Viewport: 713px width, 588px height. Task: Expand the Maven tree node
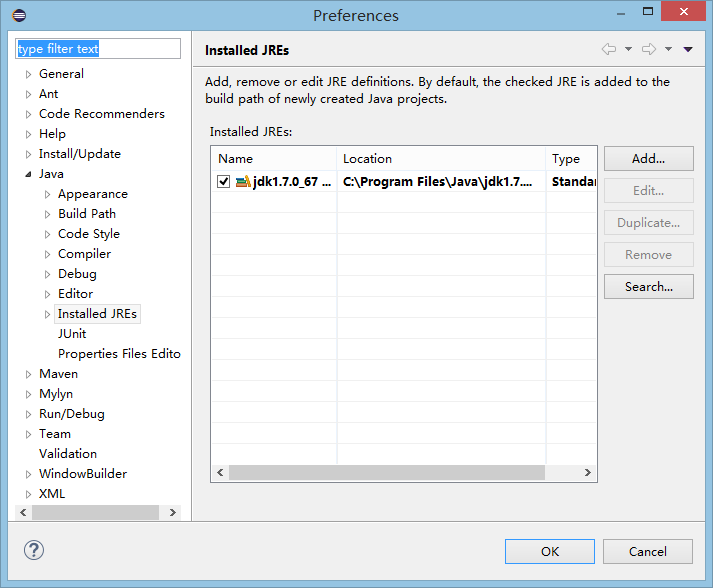pos(28,374)
